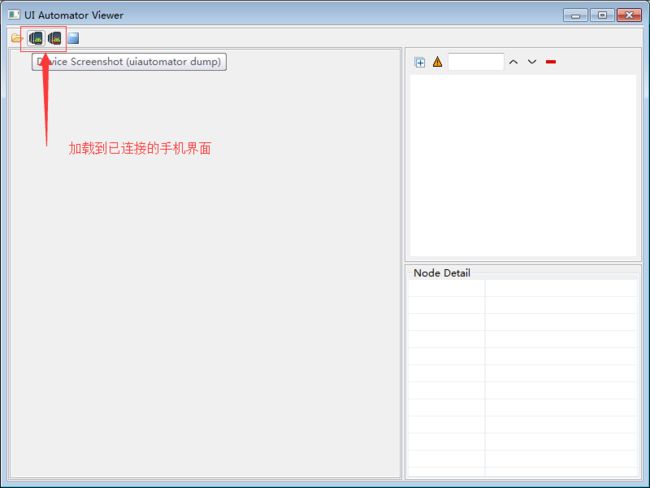Open a saved dump with the folder icon
650x488 pixels.
[x=17, y=39]
